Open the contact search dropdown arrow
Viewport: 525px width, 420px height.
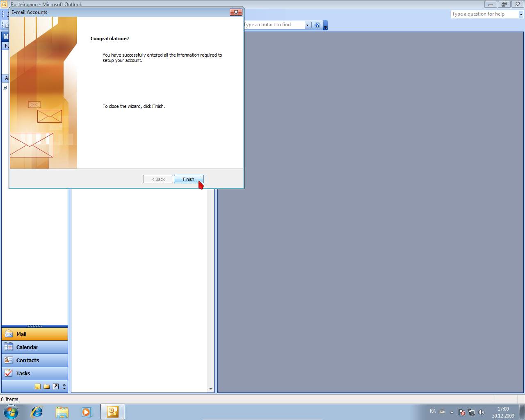point(307,25)
